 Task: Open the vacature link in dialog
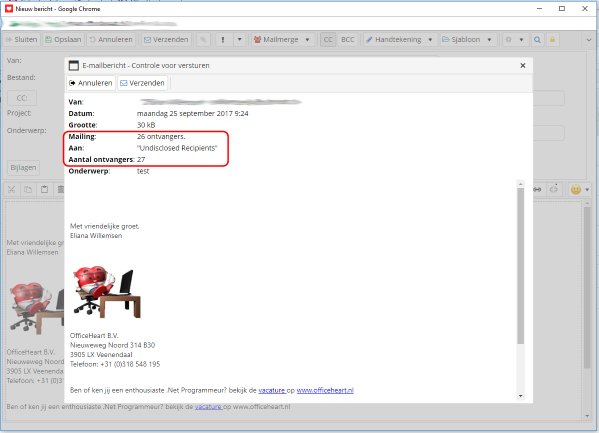click(272, 390)
